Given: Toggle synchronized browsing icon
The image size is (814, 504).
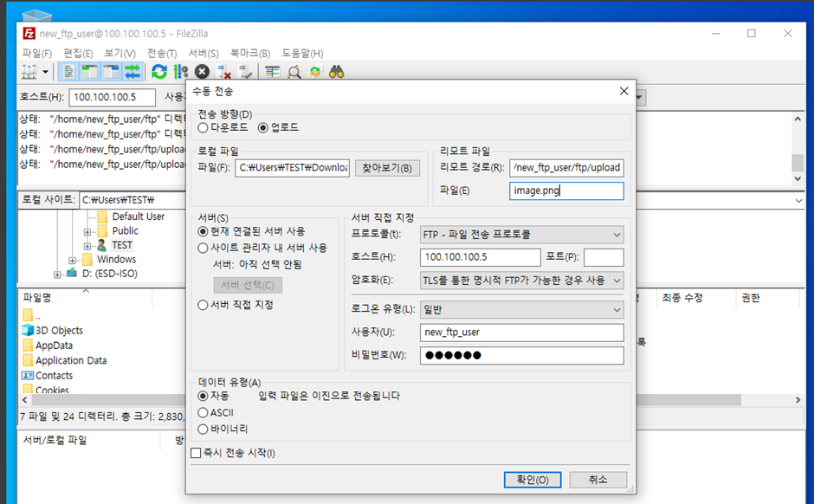Looking at the screenshot, I should pos(315,72).
